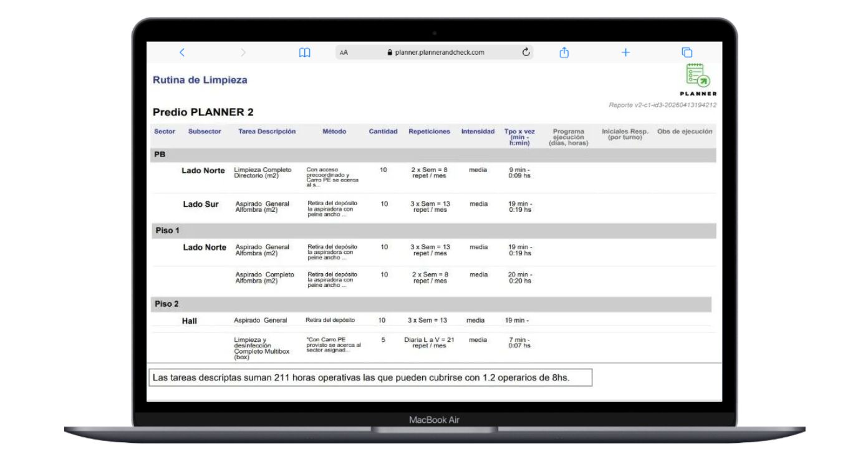Click the 211 horas operativas summary box

(370, 377)
